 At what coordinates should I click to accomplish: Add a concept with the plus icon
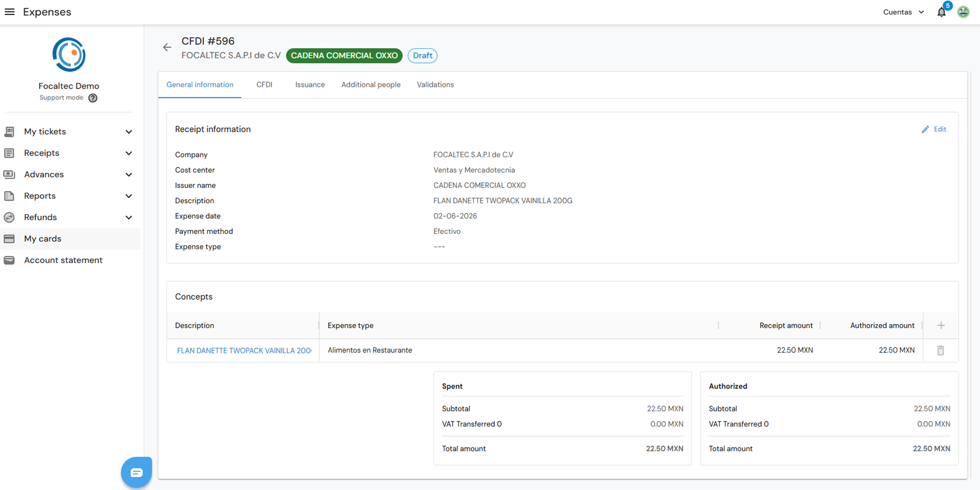[x=941, y=326]
